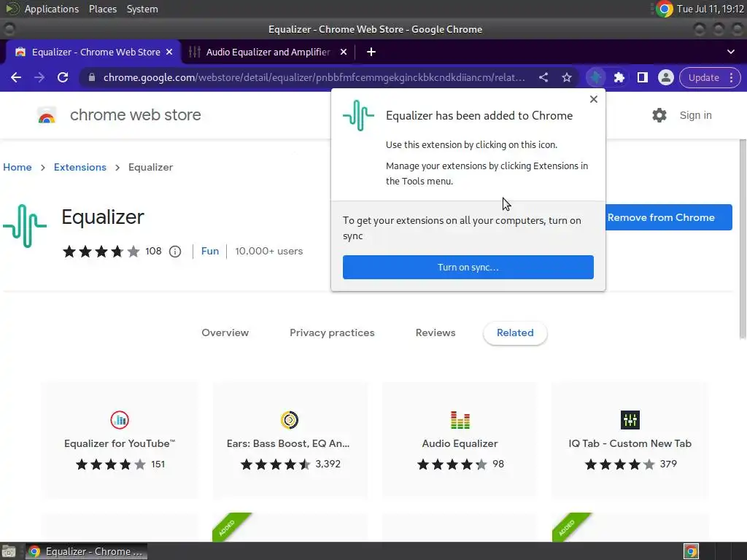The image size is (747, 560).
Task: Open Equalizer for YouTube extension icon
Action: pos(120,420)
